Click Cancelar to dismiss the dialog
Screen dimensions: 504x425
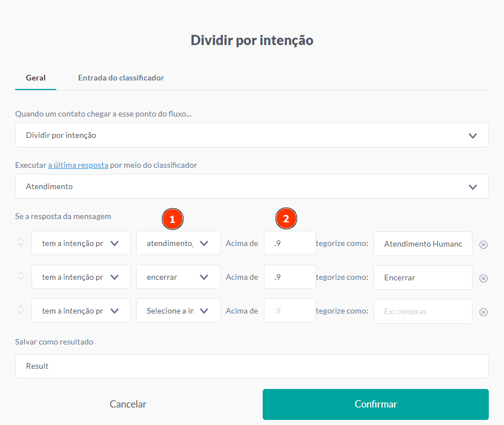128,404
